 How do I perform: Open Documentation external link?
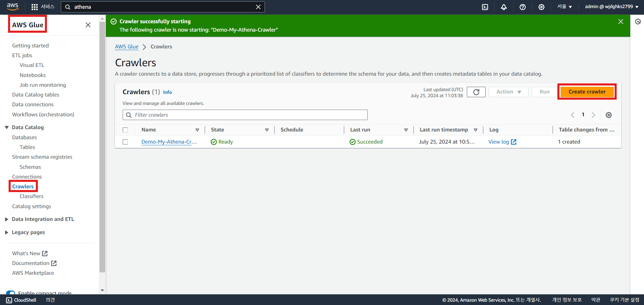point(34,263)
